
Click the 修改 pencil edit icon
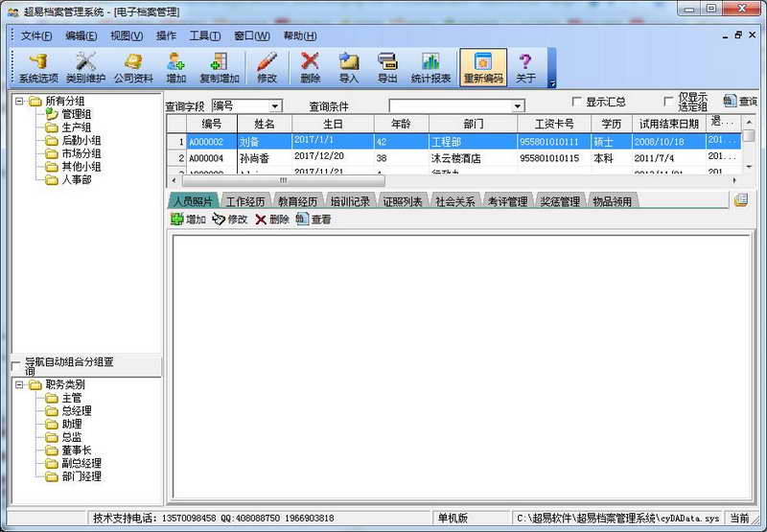tap(267, 67)
